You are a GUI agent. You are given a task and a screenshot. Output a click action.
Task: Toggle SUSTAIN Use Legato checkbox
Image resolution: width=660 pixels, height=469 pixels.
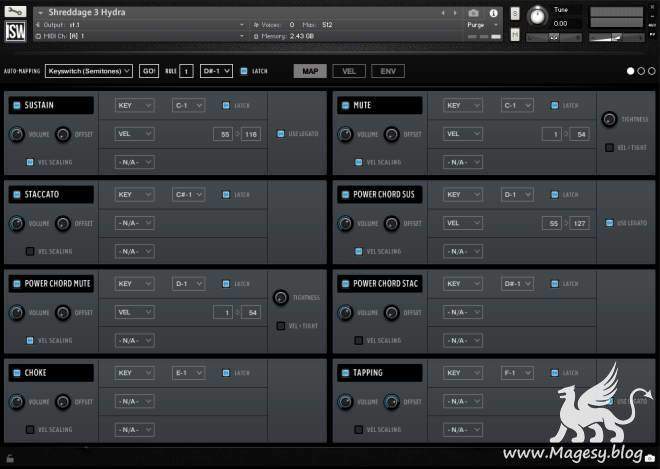click(281, 134)
